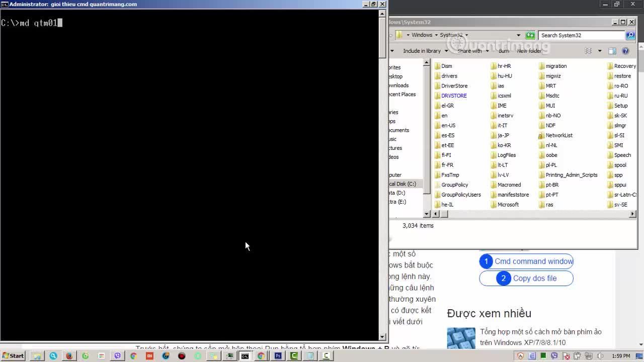Viewport: 644px width, 362px height.
Task: Click the Search System32 input field
Action: (582, 35)
